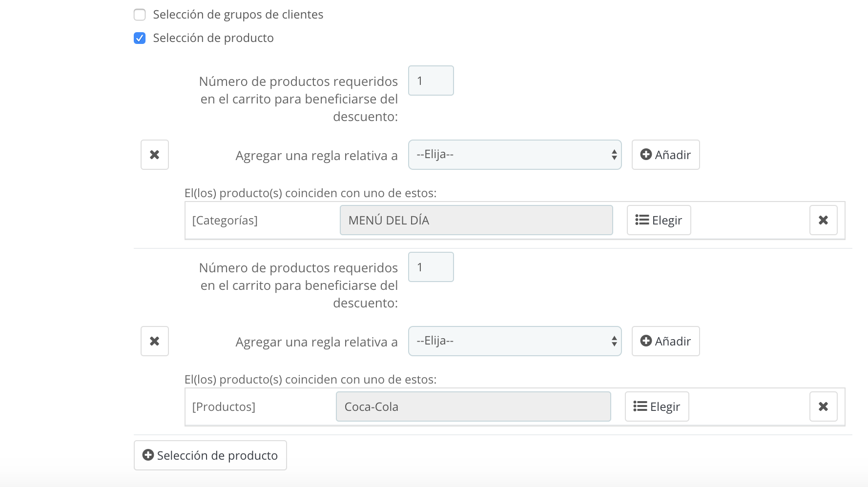Uncheck the Selección de producto checkbox
The image size is (868, 487).
tap(140, 38)
